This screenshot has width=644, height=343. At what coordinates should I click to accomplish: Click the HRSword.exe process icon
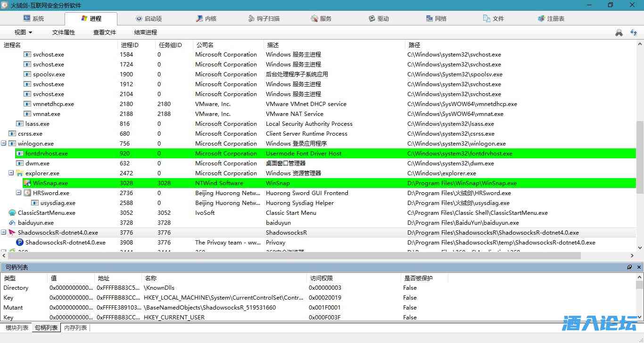(x=27, y=193)
